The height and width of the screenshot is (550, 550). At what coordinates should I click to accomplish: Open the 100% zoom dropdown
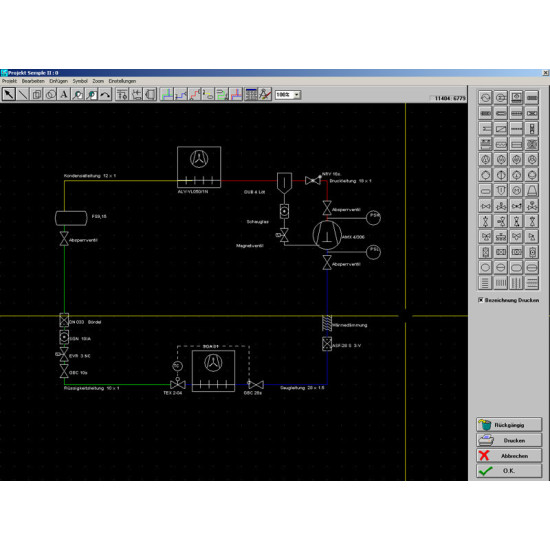[297, 95]
